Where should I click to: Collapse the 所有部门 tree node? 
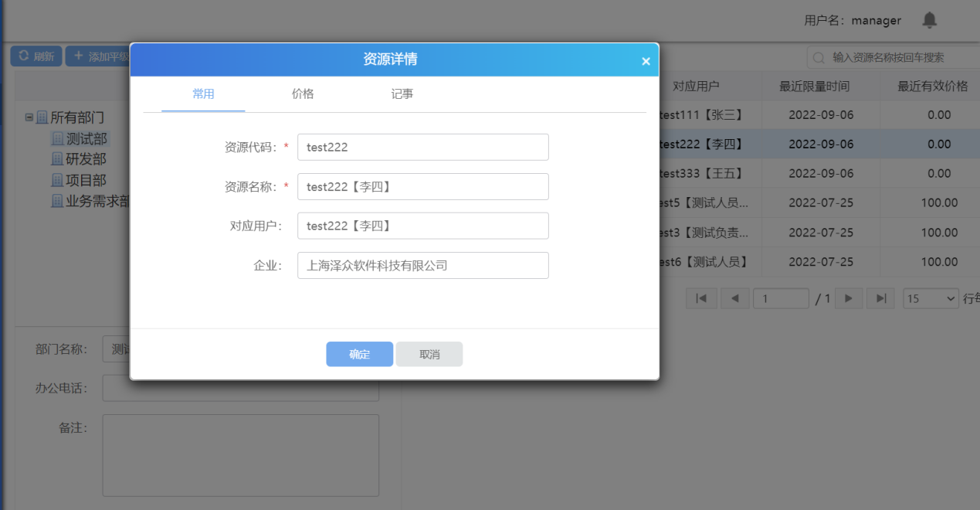29,117
